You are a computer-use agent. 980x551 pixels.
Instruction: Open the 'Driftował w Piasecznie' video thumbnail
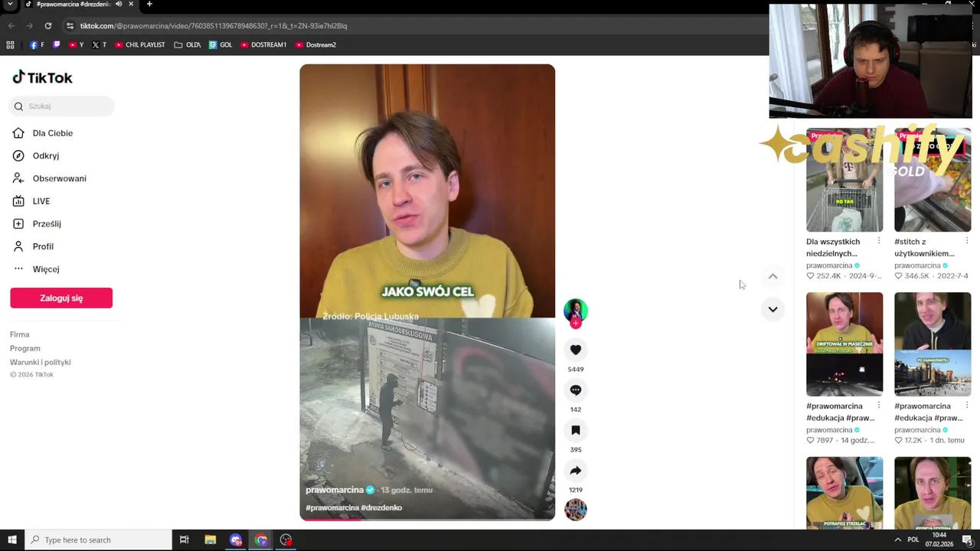[x=844, y=344]
